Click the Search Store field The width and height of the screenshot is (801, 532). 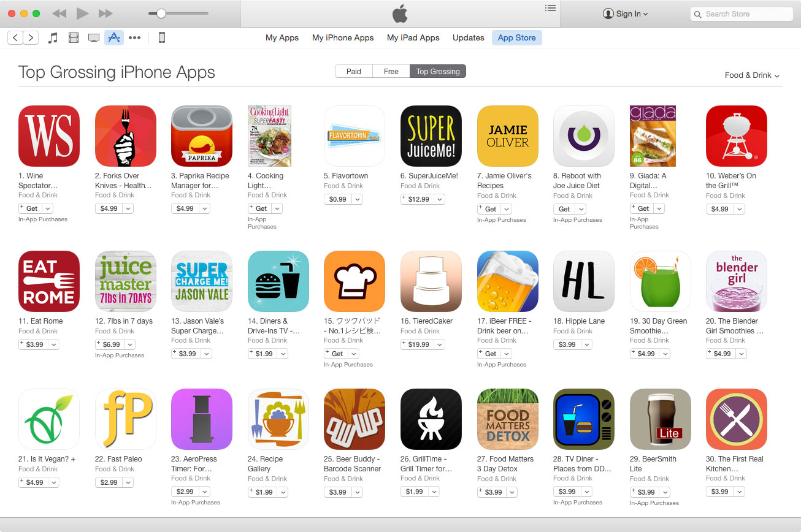coord(742,13)
